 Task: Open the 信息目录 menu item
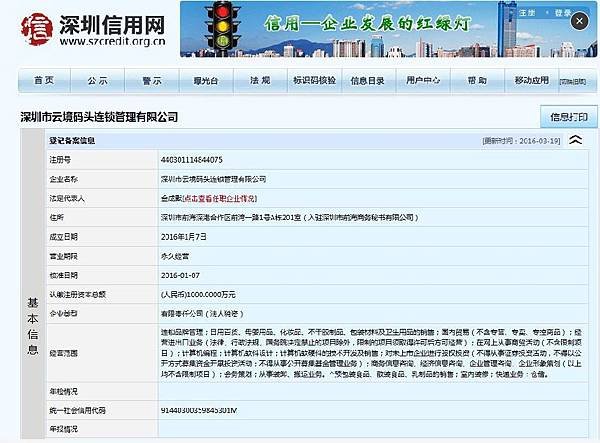pos(368,80)
